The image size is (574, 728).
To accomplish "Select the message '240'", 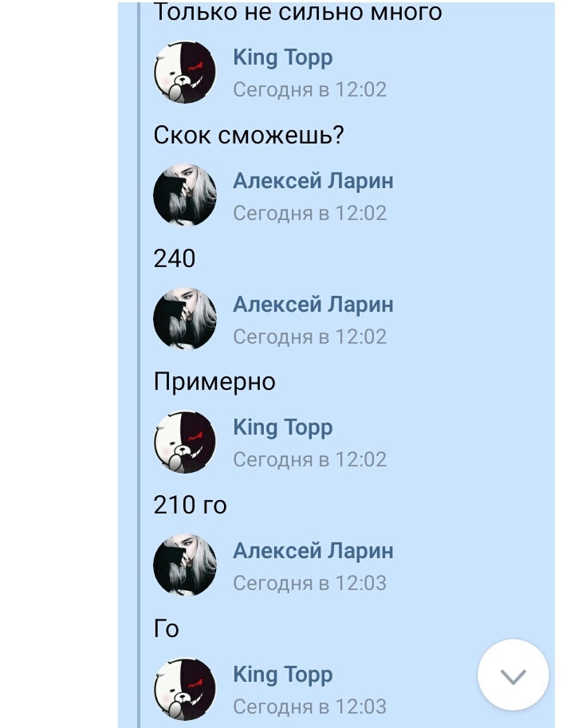I will (175, 258).
